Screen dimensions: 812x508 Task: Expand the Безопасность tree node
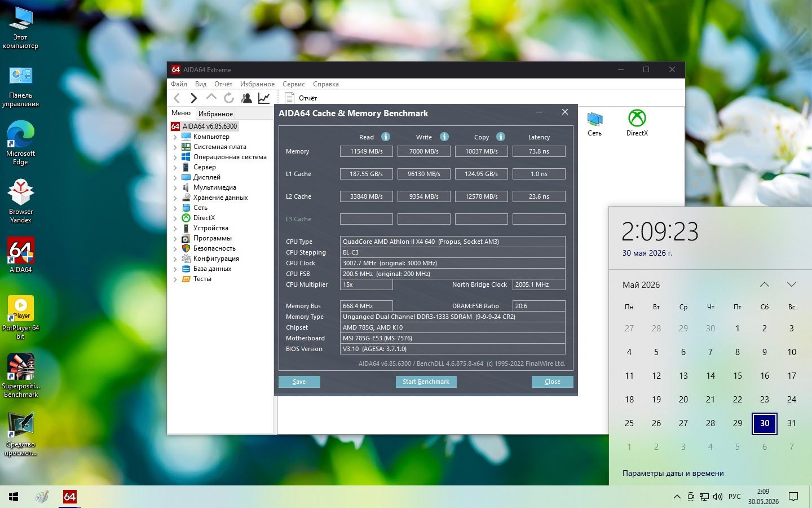175,248
